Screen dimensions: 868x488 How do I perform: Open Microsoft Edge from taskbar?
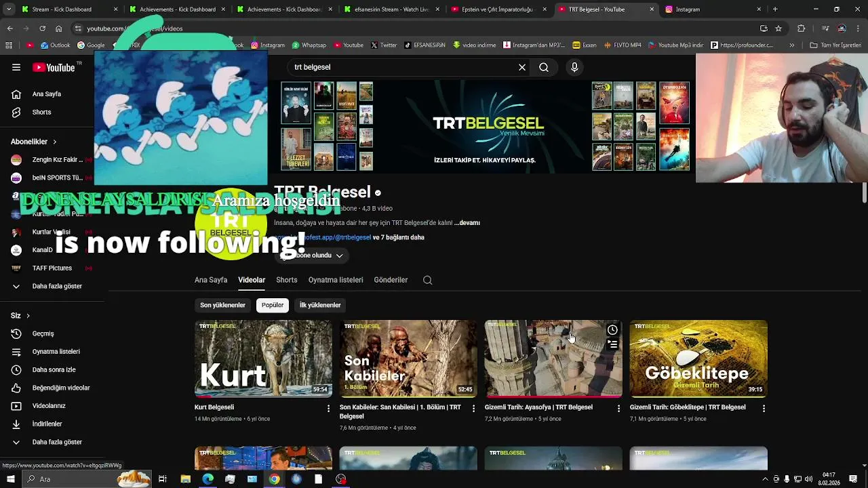coord(208,479)
